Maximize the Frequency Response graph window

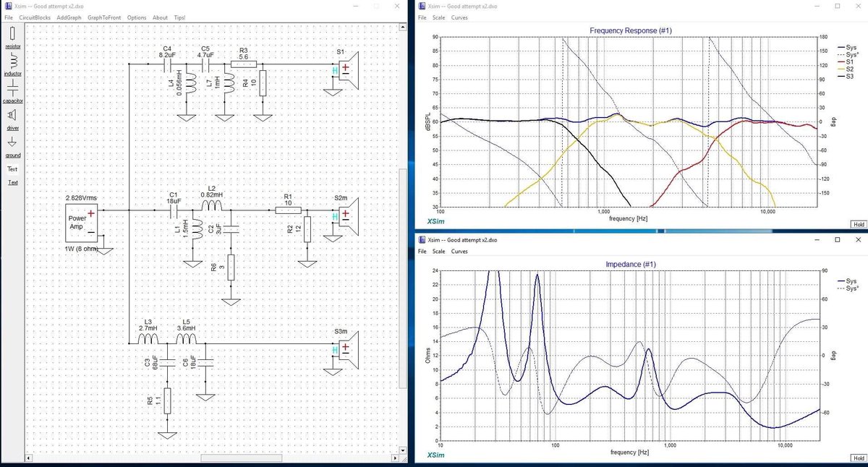(838, 6)
